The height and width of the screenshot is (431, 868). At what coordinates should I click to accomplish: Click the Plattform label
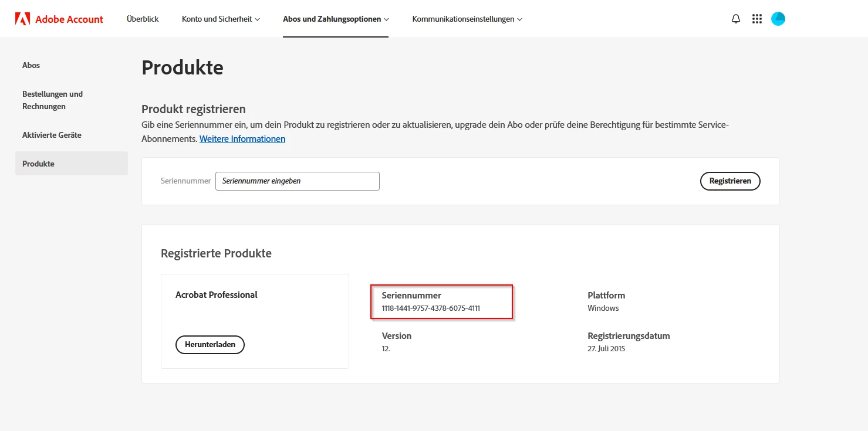[606, 296]
